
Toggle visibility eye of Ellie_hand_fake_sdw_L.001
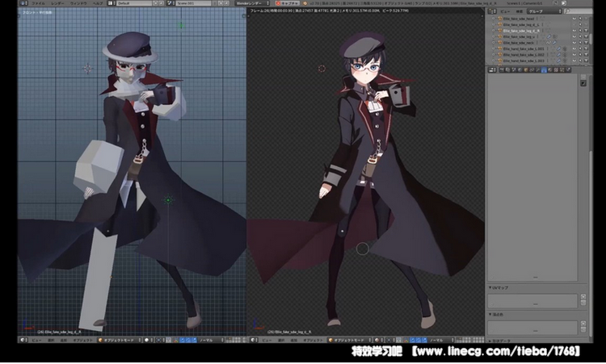[x=574, y=48]
